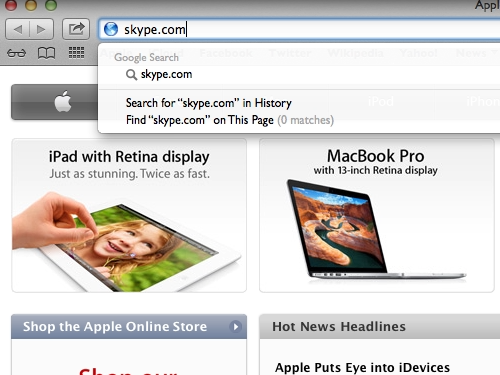Click the Apple logo in site navigation
The width and height of the screenshot is (500, 375).
pos(63,101)
